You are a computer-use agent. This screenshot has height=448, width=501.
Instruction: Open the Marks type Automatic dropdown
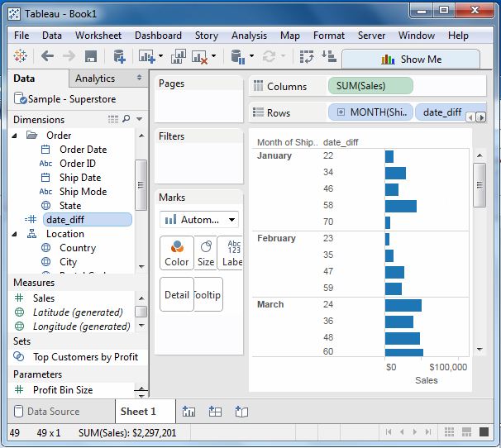pos(199,220)
